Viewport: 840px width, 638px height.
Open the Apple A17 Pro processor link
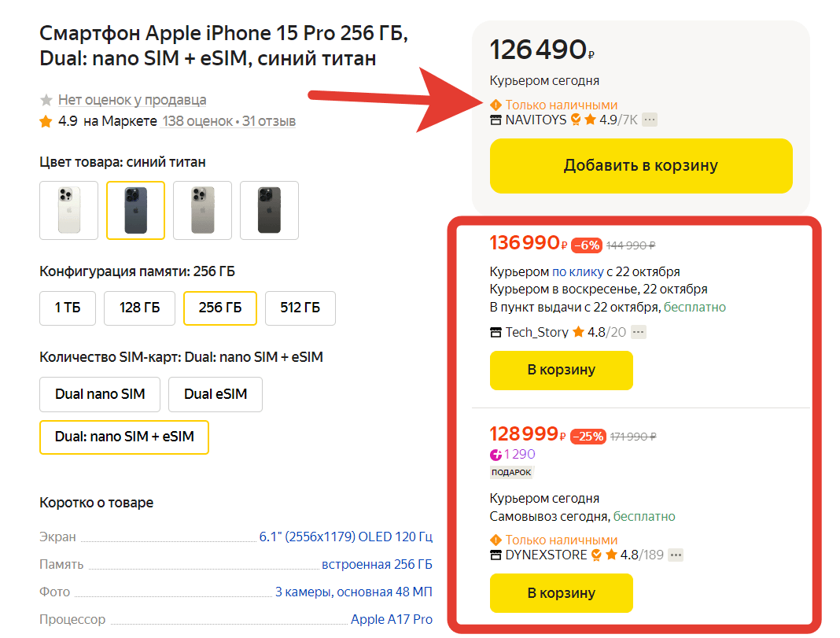(x=391, y=620)
